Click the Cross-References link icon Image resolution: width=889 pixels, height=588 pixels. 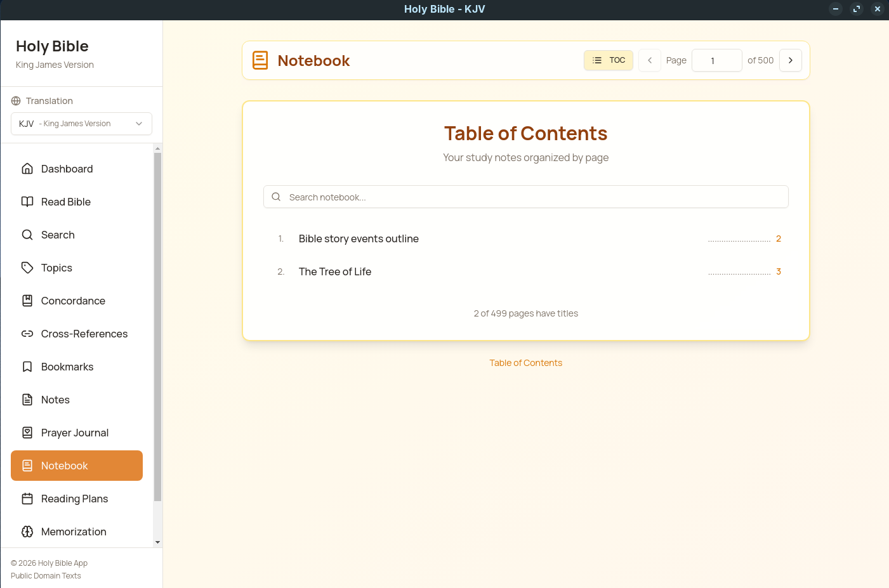click(x=27, y=334)
